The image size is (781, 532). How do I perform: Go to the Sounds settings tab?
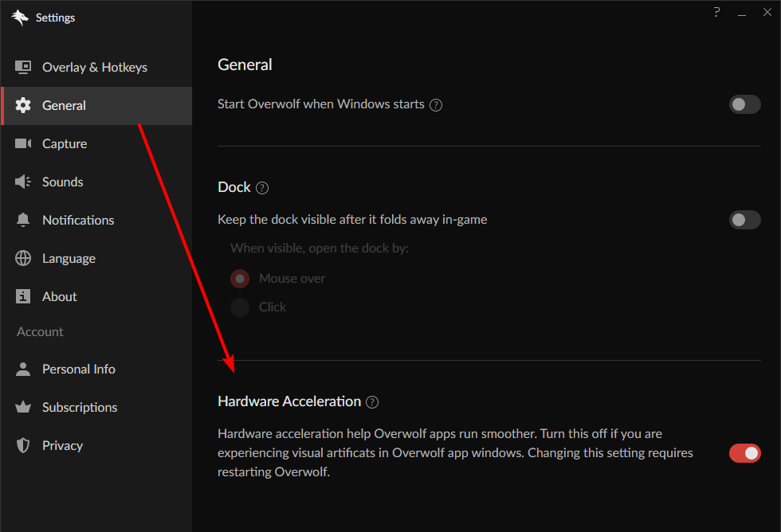pos(96,182)
